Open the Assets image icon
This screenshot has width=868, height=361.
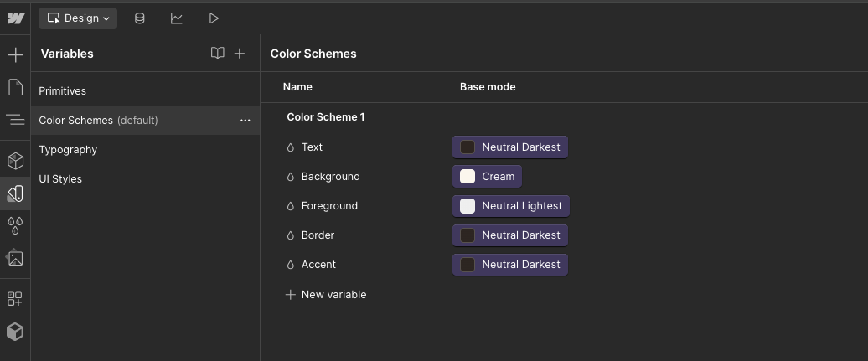tap(15, 258)
